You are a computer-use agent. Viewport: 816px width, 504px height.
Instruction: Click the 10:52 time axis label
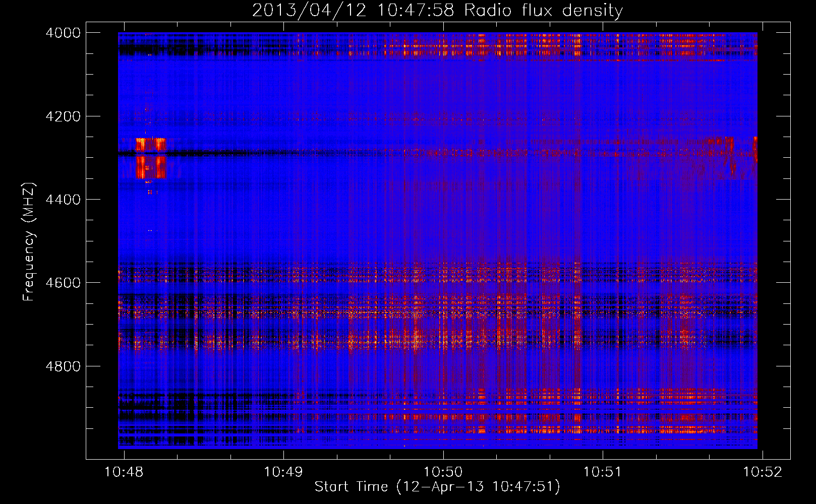tap(763, 472)
